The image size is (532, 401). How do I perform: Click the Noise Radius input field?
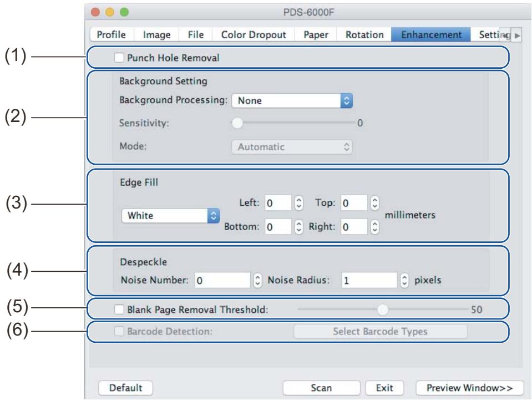point(369,280)
